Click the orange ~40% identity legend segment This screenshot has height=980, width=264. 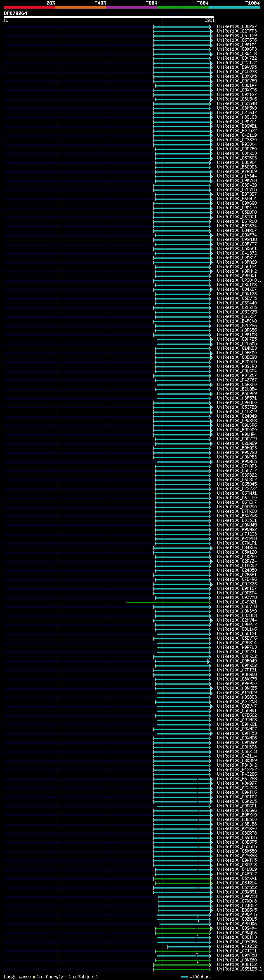(81, 7)
